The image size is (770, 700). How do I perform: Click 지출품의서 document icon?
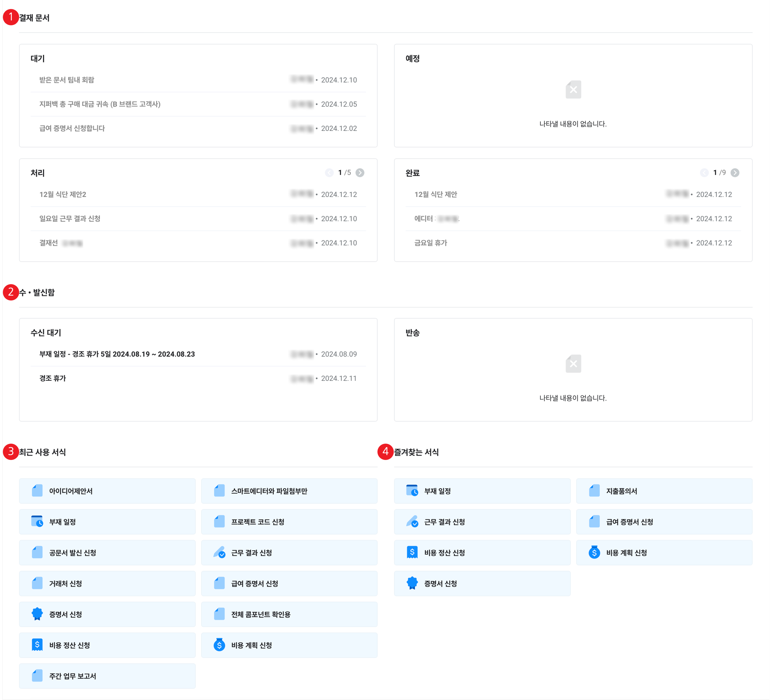tap(594, 491)
